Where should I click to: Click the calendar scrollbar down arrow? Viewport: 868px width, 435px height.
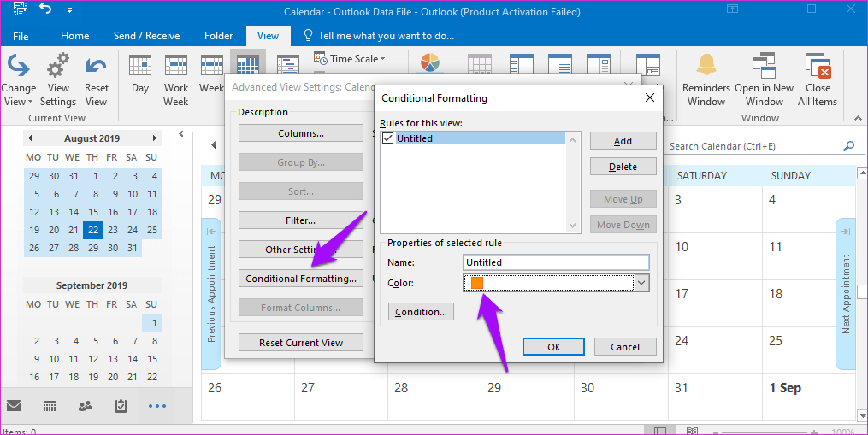863,415
